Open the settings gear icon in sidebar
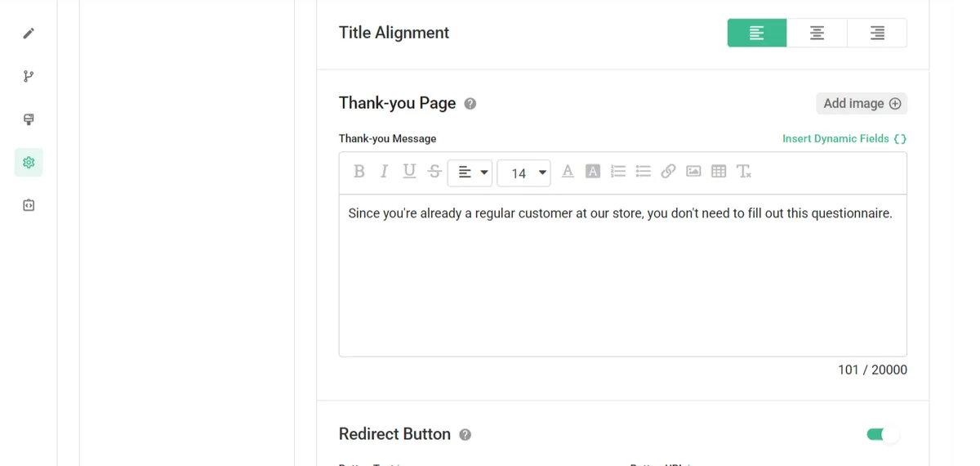 click(29, 162)
